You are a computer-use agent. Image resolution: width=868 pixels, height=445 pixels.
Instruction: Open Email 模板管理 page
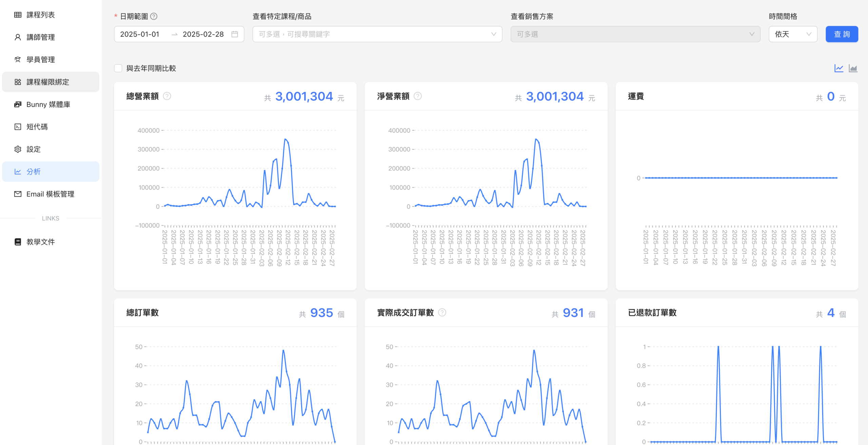point(50,194)
